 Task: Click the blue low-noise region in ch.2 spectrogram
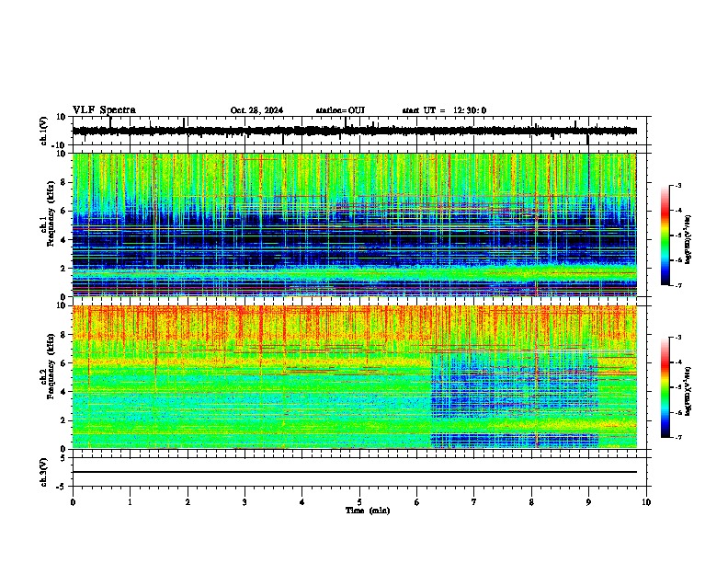click(x=514, y=385)
